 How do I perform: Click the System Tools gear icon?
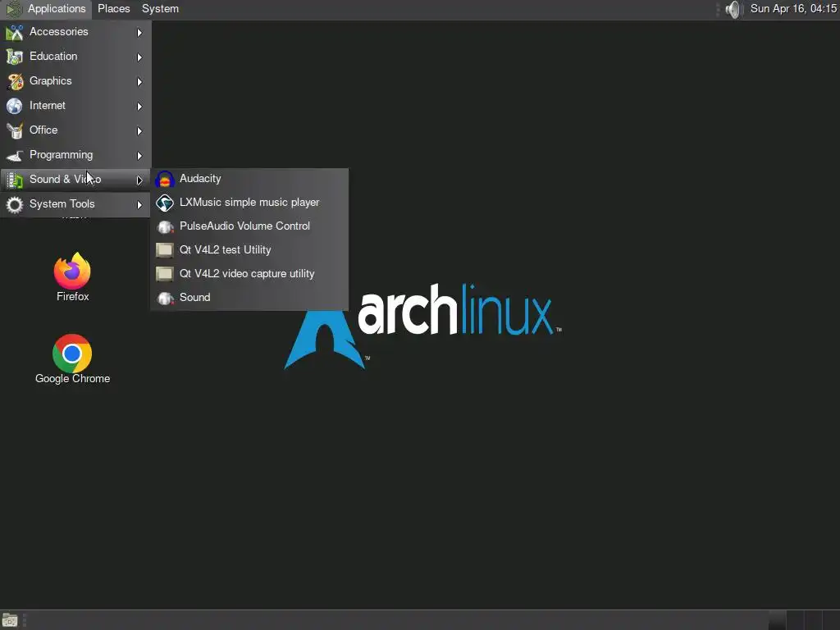click(x=15, y=204)
